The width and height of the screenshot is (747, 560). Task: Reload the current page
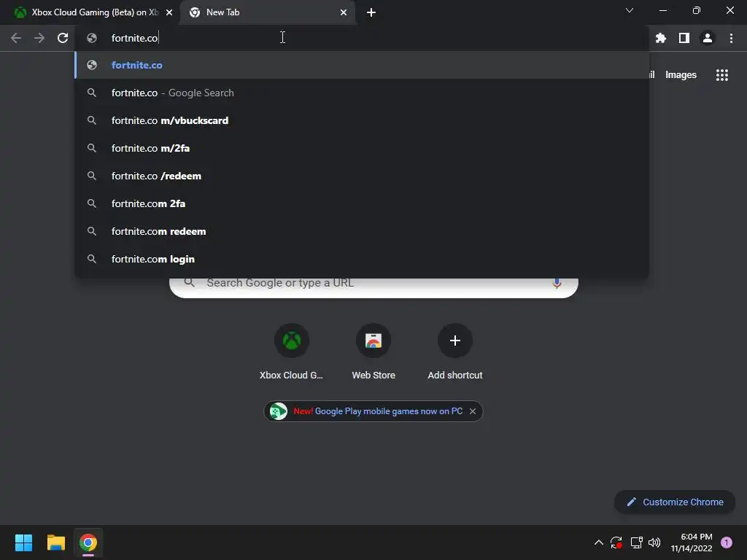click(x=63, y=38)
